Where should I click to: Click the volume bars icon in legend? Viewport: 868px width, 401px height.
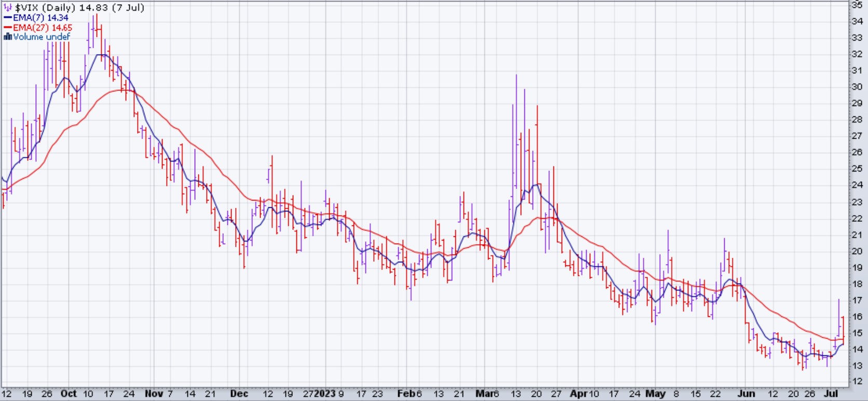pos(7,37)
